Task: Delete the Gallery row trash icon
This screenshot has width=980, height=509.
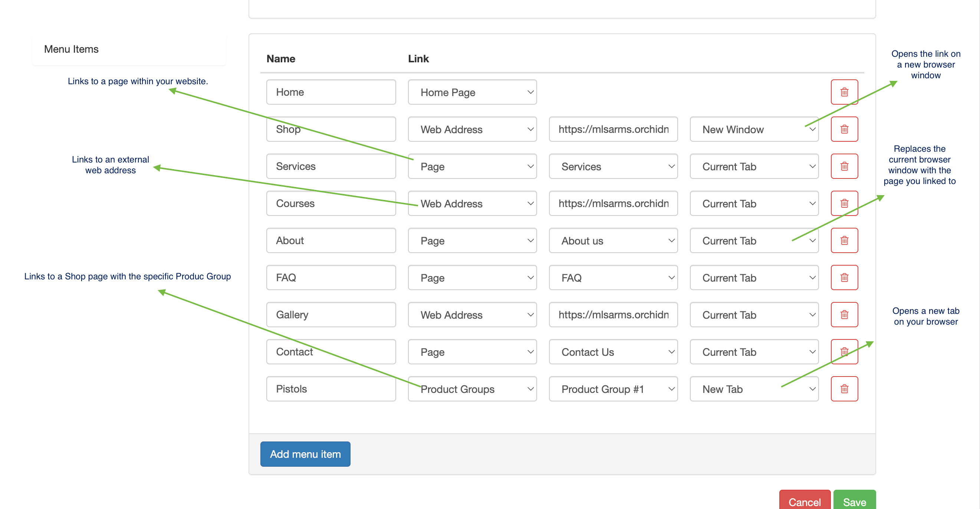Action: 844,315
